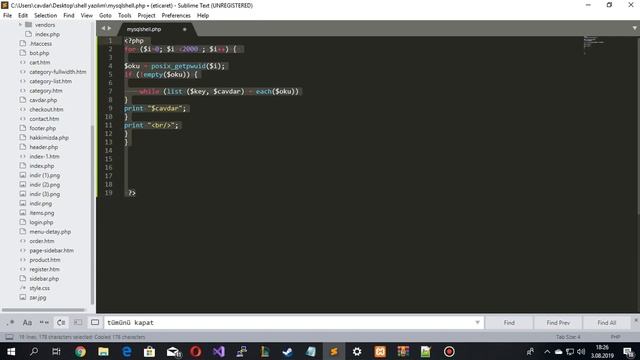Screen dimensions: 640x360
Task: Open header.php in sidebar
Action: [x=44, y=147]
